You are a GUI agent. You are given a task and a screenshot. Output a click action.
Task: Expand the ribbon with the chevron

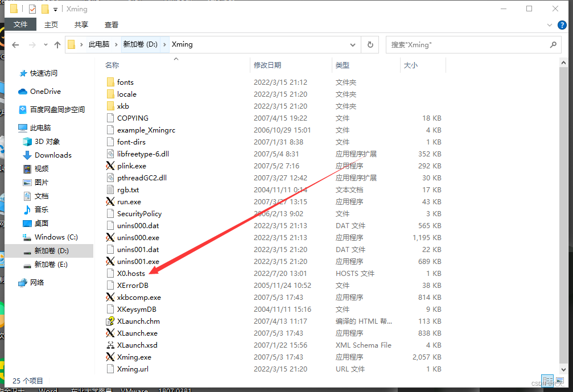[x=549, y=25]
